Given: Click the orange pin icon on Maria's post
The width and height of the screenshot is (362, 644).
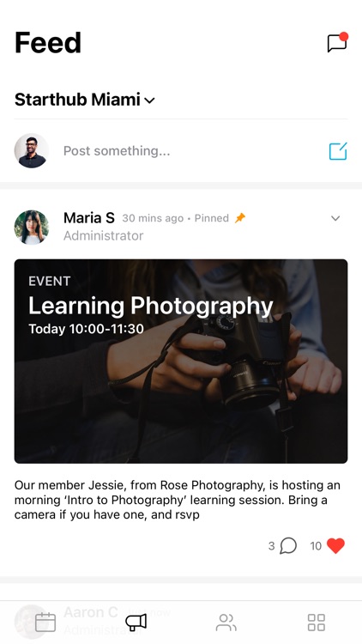Looking at the screenshot, I should pos(239,218).
